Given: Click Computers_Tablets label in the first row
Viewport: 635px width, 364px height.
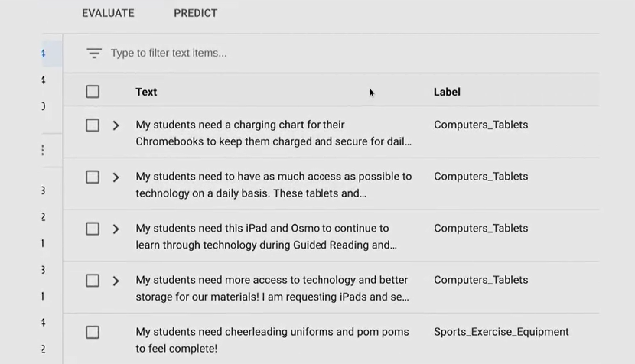Looking at the screenshot, I should 480,125.
